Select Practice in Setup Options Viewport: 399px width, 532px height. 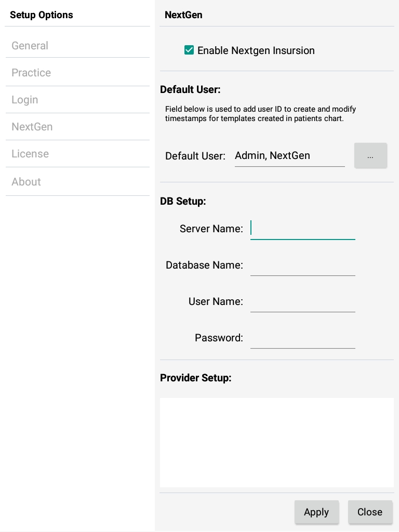pos(31,73)
